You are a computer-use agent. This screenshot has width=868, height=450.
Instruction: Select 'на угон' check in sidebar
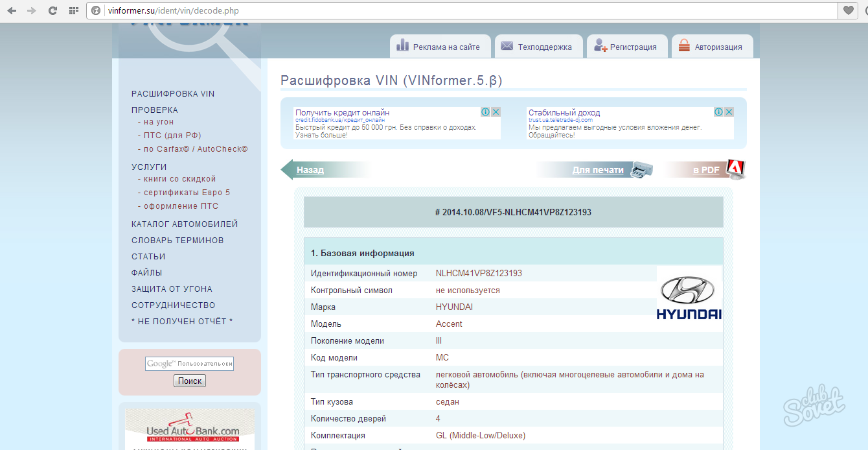159,122
